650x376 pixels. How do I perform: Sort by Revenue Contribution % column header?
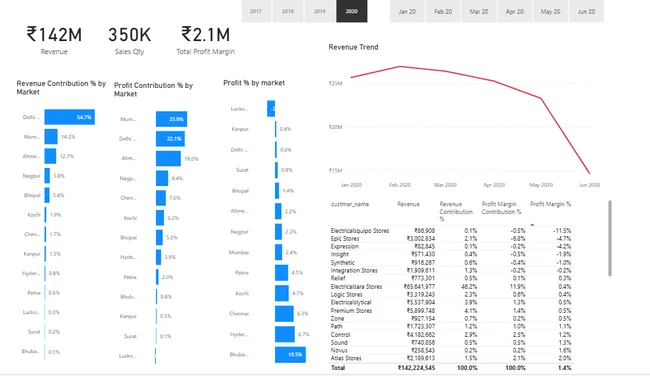456,211
